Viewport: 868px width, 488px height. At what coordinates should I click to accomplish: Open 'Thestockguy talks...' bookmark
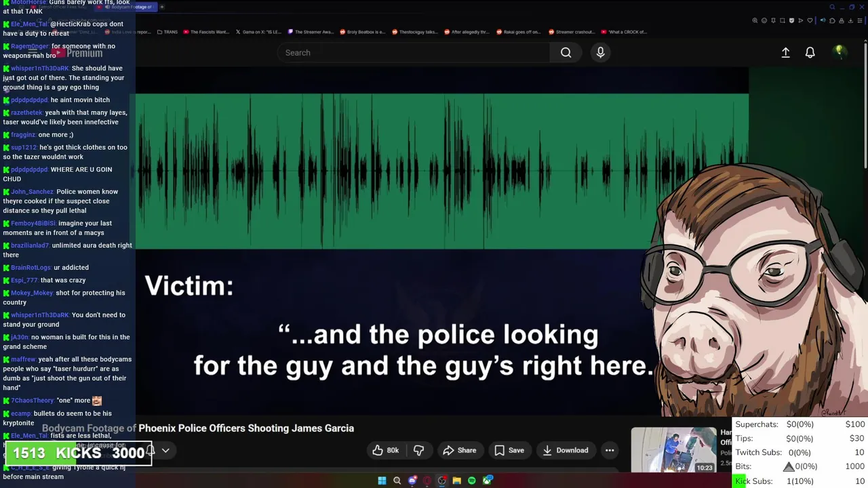click(x=415, y=32)
